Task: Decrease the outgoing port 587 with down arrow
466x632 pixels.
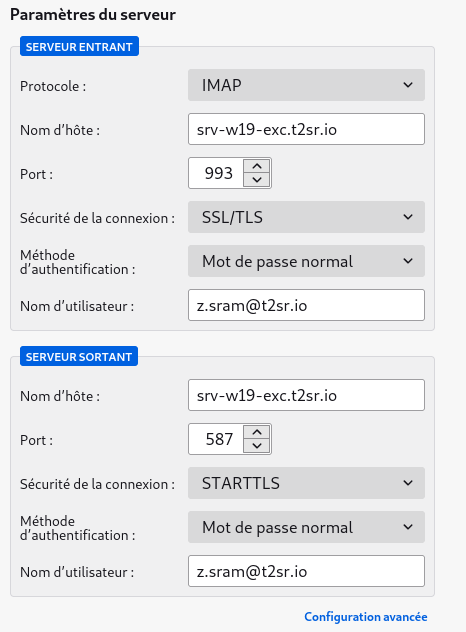Action: click(257, 446)
